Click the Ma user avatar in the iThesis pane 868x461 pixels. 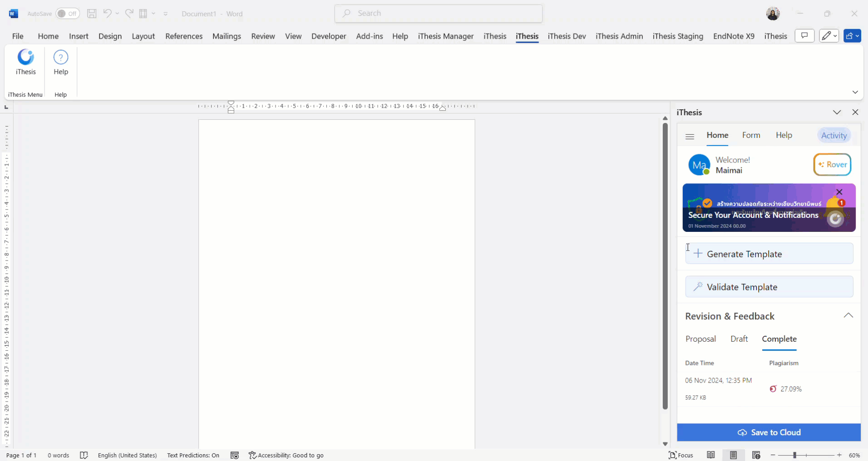699,165
